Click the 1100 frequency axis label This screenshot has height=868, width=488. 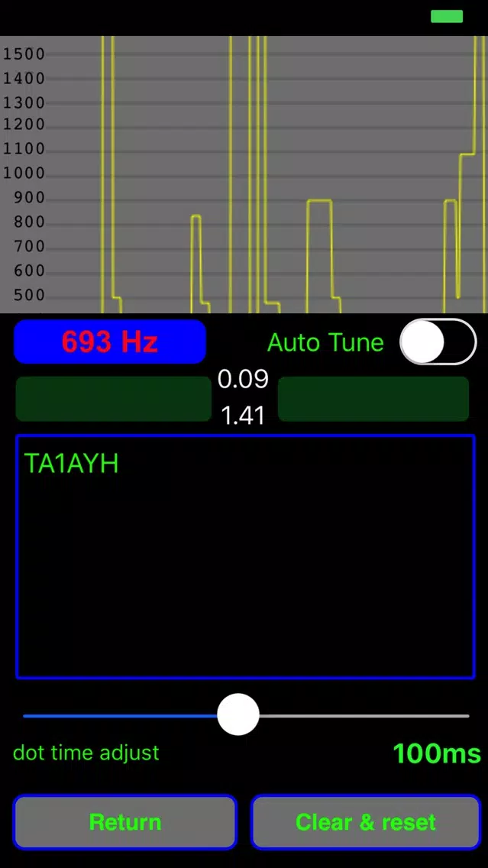pyautogui.click(x=24, y=149)
